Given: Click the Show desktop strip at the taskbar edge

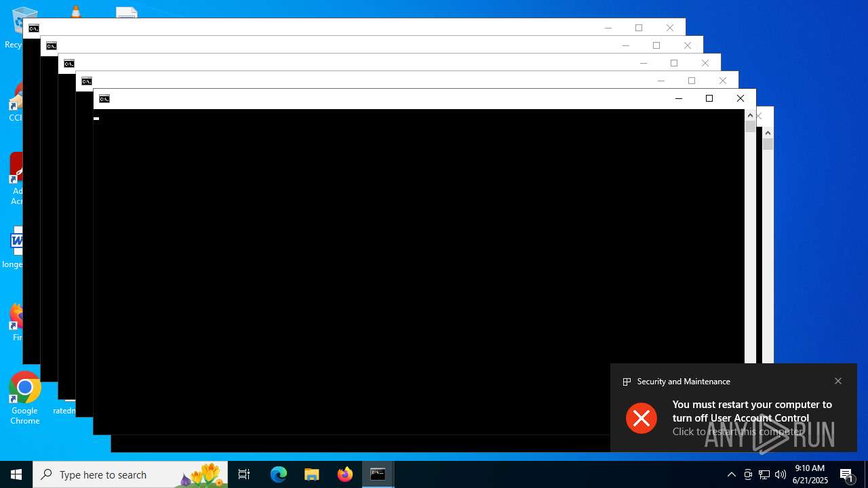Looking at the screenshot, I should 866,474.
